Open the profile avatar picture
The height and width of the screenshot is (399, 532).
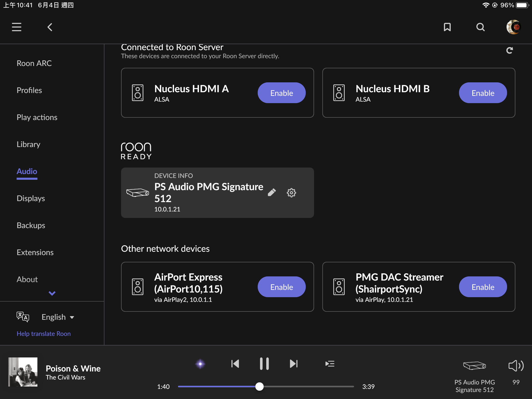pos(514,27)
